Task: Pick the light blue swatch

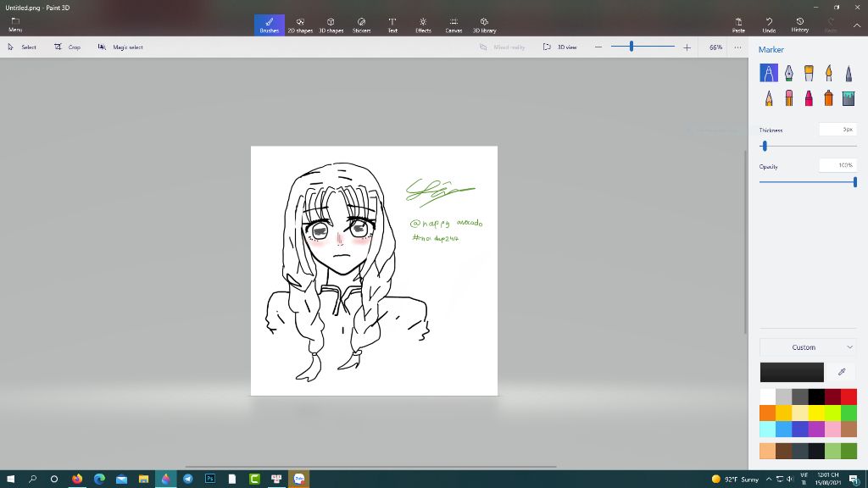Action: pyautogui.click(x=767, y=429)
